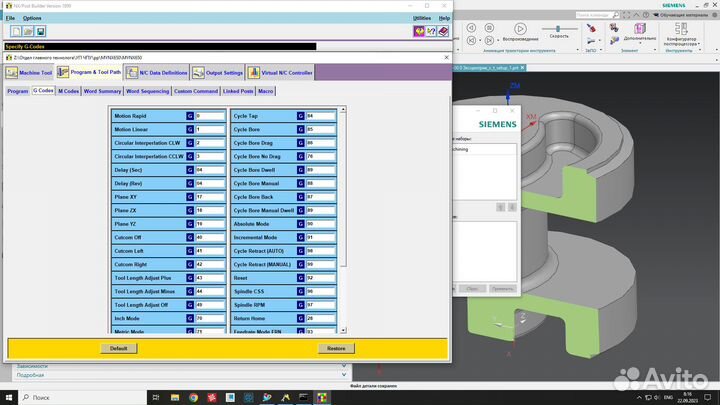This screenshot has height=405, width=720.
Task: Click the Open file folder icon
Action: pos(29,32)
